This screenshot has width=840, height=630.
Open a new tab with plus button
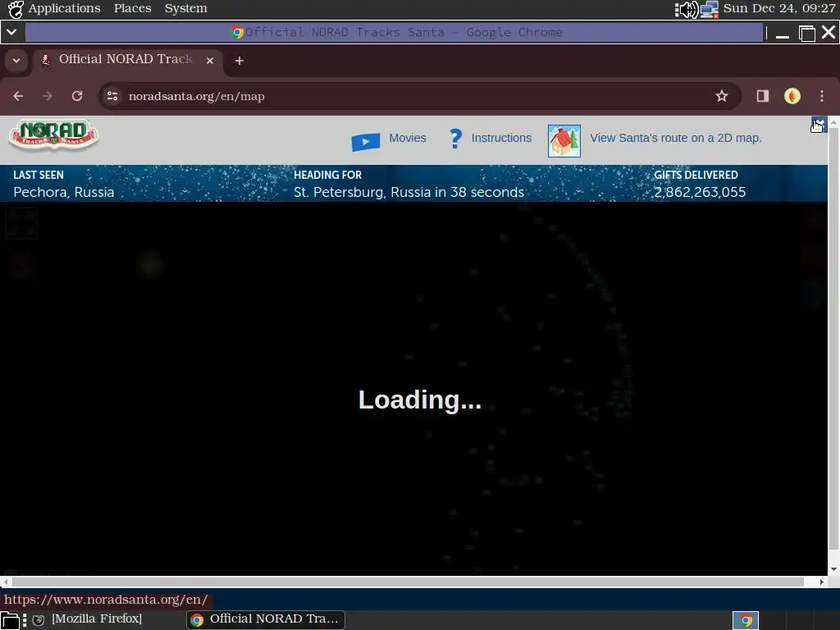point(240,61)
